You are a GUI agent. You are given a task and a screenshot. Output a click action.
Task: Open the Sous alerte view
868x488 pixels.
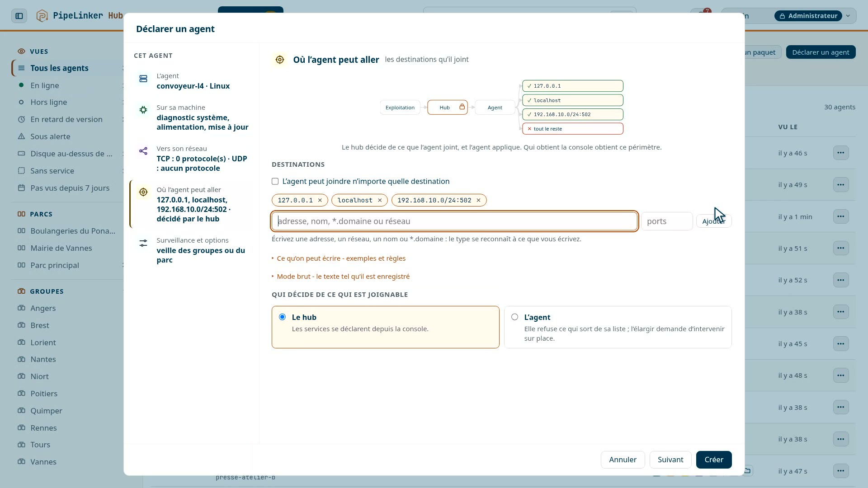[x=50, y=136]
